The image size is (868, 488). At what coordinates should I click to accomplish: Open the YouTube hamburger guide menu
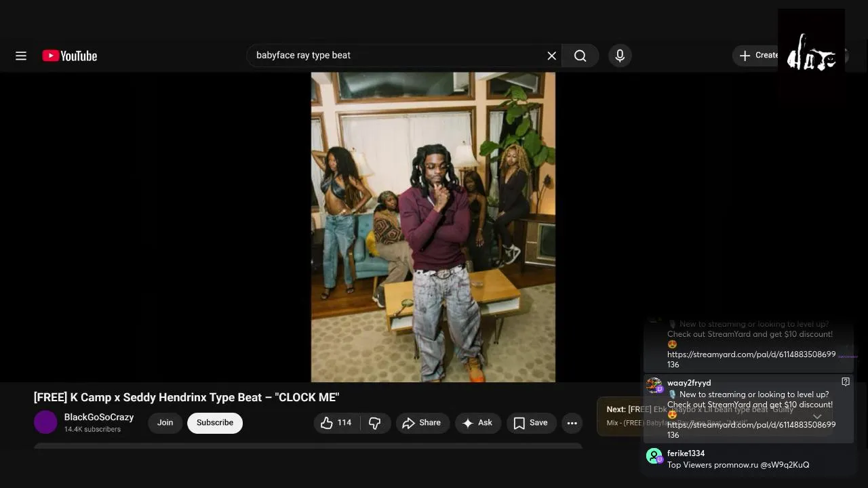point(21,56)
